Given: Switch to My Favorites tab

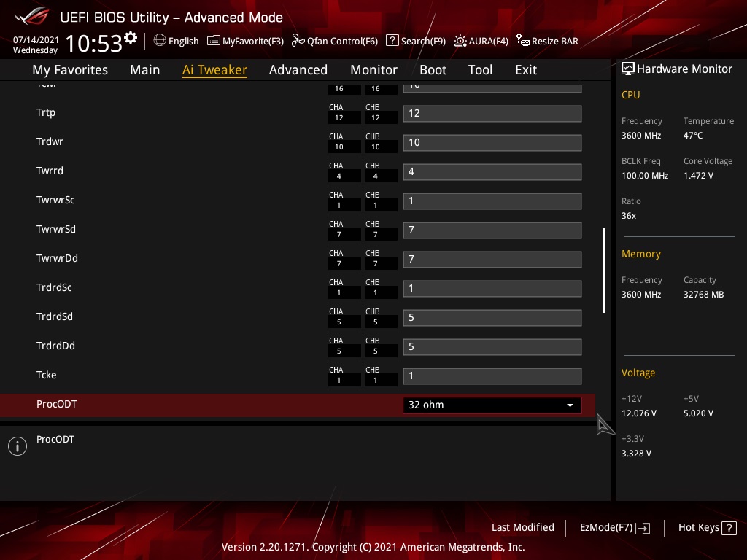Looking at the screenshot, I should click(70, 69).
